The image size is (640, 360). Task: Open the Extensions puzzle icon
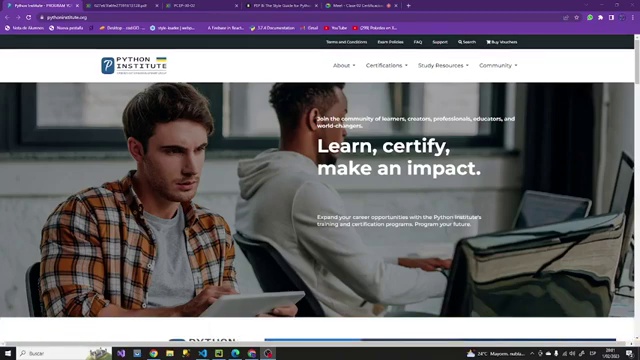[600, 18]
